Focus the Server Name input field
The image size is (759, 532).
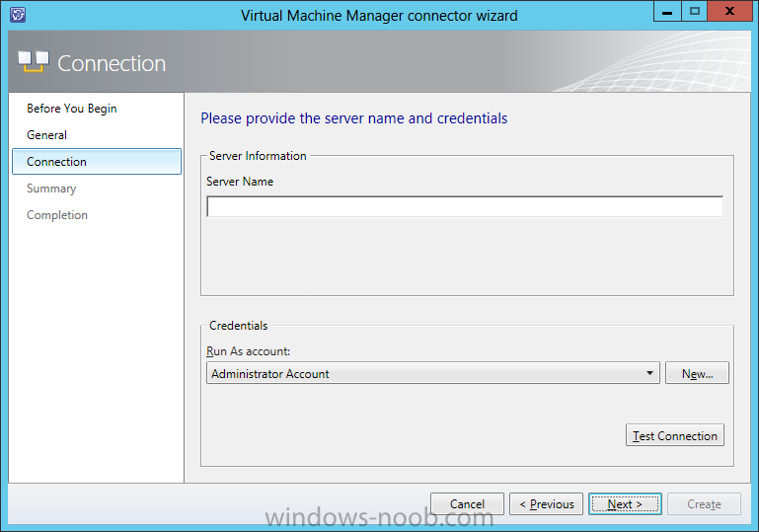pyautogui.click(x=465, y=206)
